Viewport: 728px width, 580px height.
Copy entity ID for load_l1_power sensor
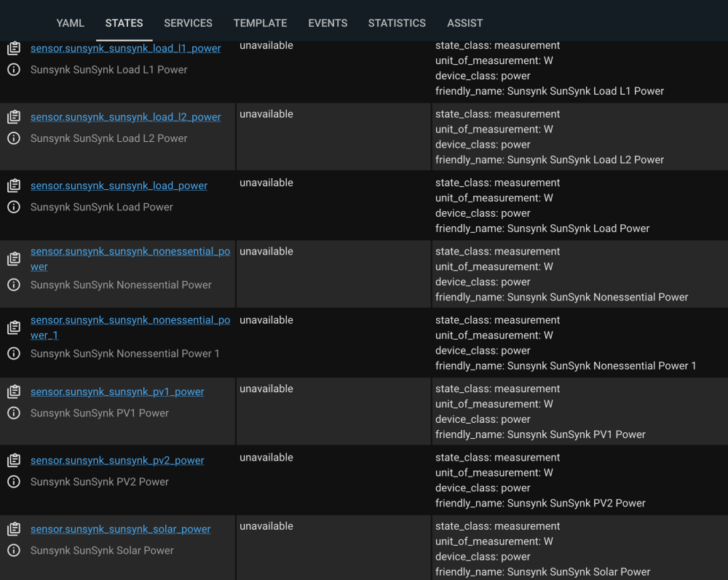(14, 48)
